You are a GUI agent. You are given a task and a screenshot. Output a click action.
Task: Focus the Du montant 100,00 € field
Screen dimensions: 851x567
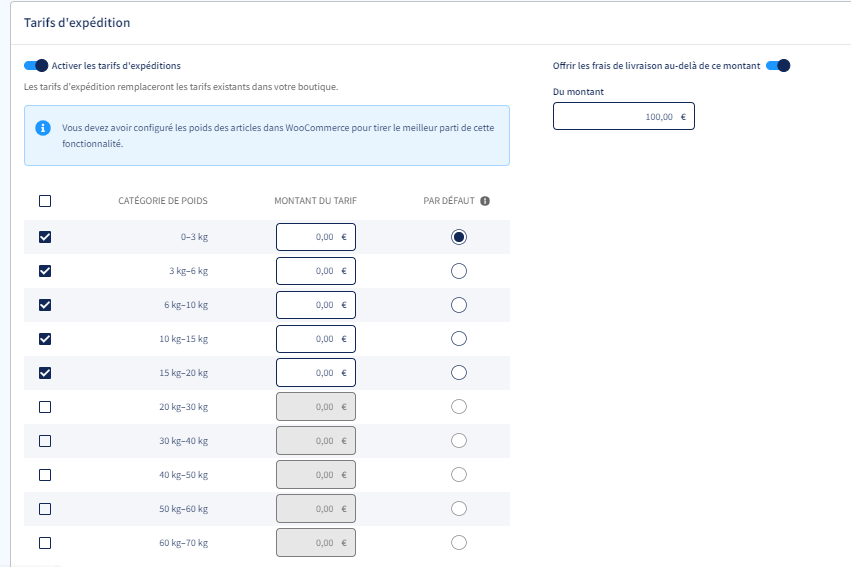coord(624,116)
